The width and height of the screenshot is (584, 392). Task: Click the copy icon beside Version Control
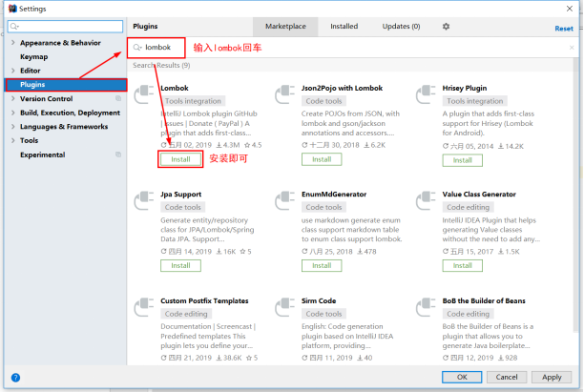[x=118, y=98]
